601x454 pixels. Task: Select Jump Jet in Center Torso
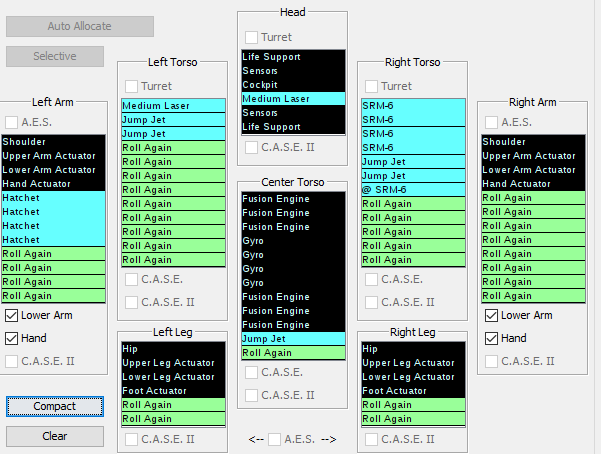293,339
